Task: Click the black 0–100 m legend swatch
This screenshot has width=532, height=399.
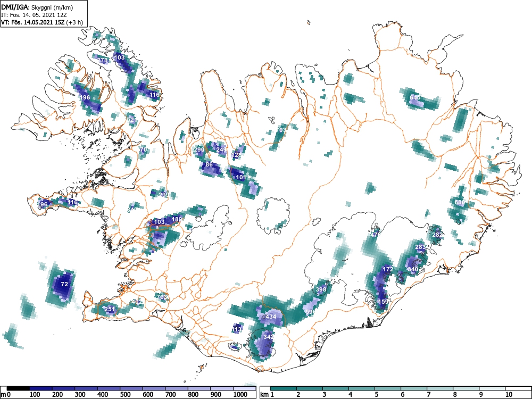Action: pyautogui.click(x=18, y=388)
